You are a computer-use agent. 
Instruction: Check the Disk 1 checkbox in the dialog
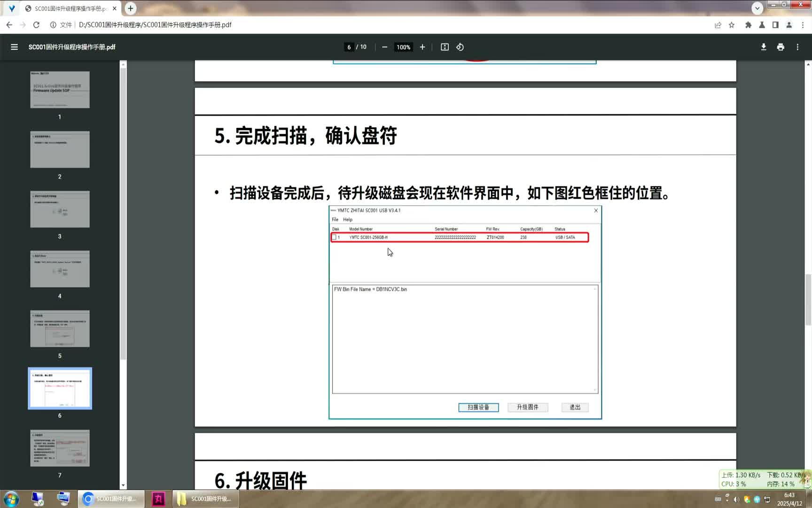335,238
